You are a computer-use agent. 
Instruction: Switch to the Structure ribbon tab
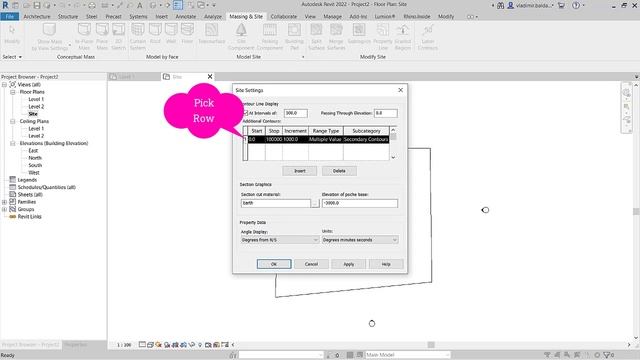click(x=68, y=16)
